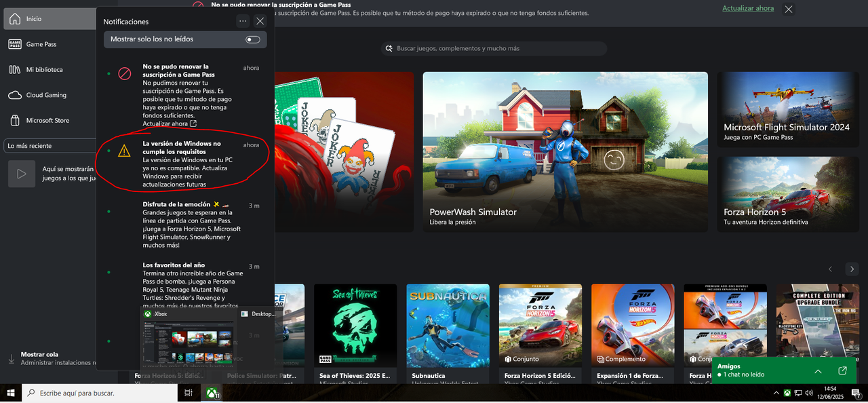Open the Xbox system tray icon

tap(787, 393)
